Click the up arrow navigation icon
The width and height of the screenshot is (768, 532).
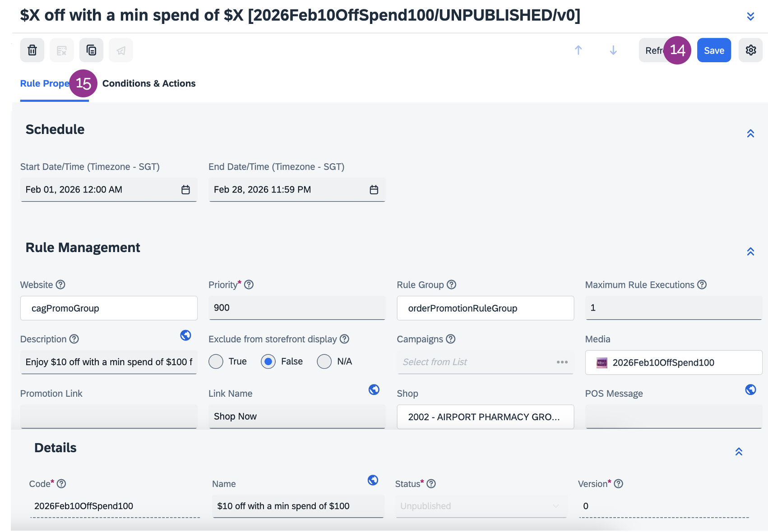[x=578, y=50]
